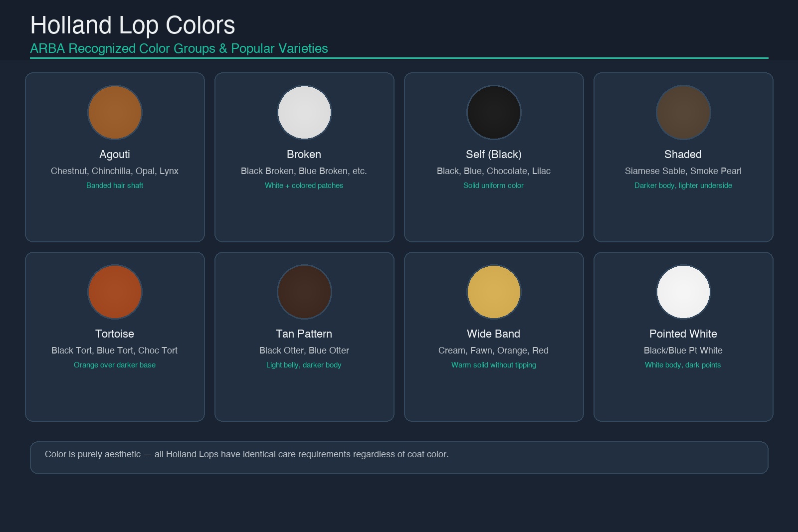Click the ARBA Recognized subtitle text
Screen dimensions: 798x532
pos(179,48)
